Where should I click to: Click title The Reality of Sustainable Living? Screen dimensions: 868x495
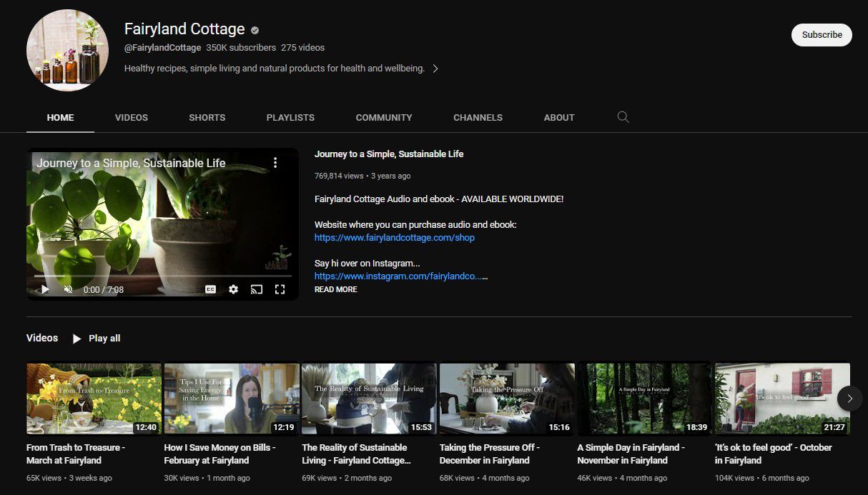(x=357, y=454)
